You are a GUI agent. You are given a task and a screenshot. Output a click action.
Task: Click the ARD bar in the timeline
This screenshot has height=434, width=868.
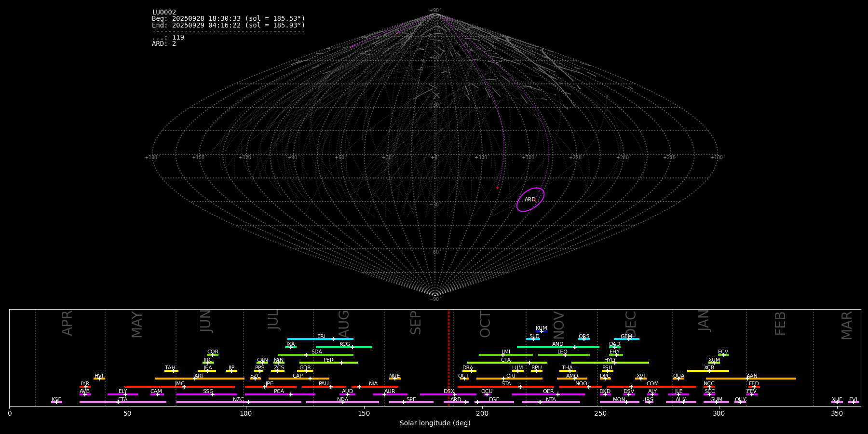pyautogui.click(x=456, y=402)
